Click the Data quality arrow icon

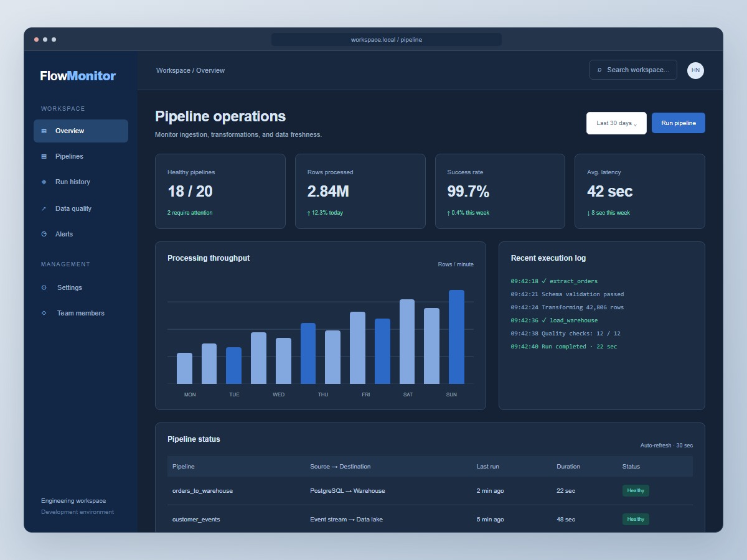point(44,209)
